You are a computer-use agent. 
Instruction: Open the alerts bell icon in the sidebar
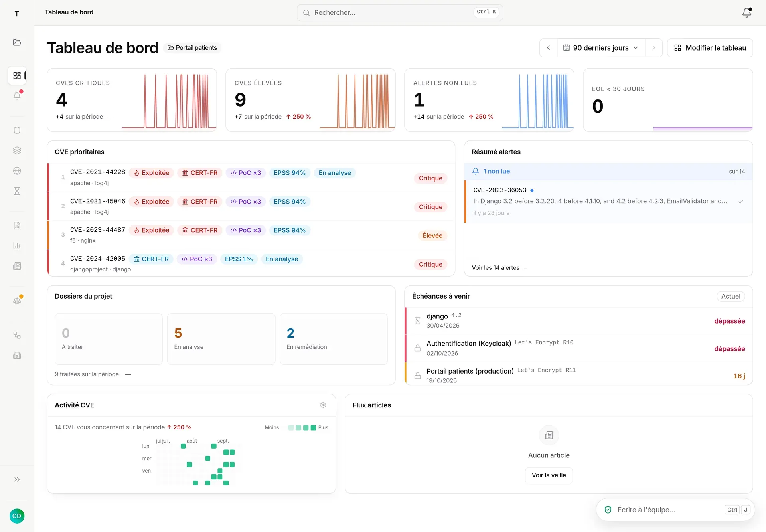17,96
